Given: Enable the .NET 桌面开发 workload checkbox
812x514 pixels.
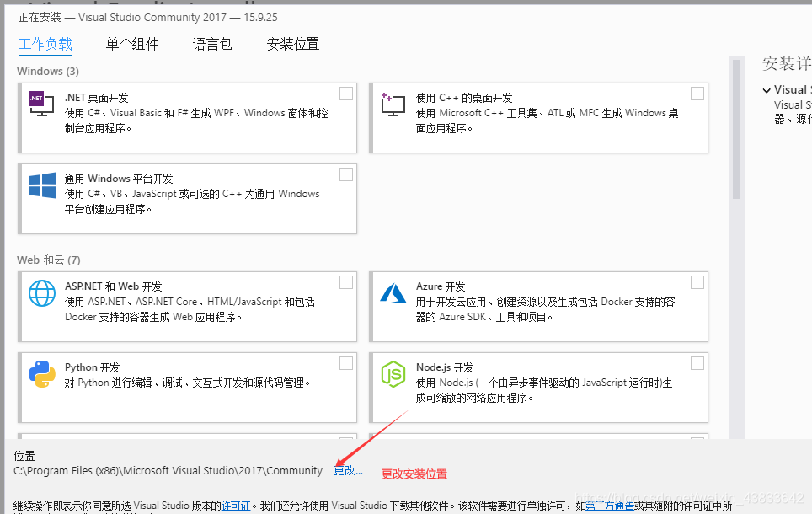Looking at the screenshot, I should click(x=346, y=94).
